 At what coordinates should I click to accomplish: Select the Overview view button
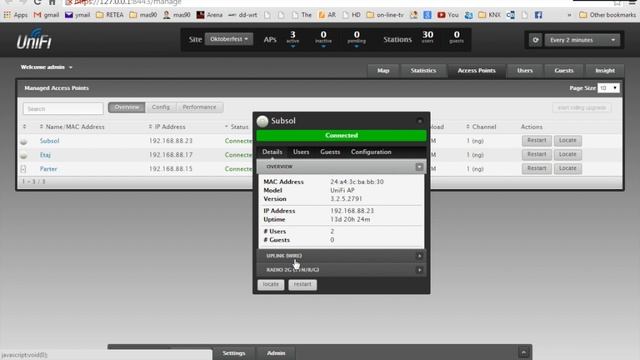pos(127,107)
